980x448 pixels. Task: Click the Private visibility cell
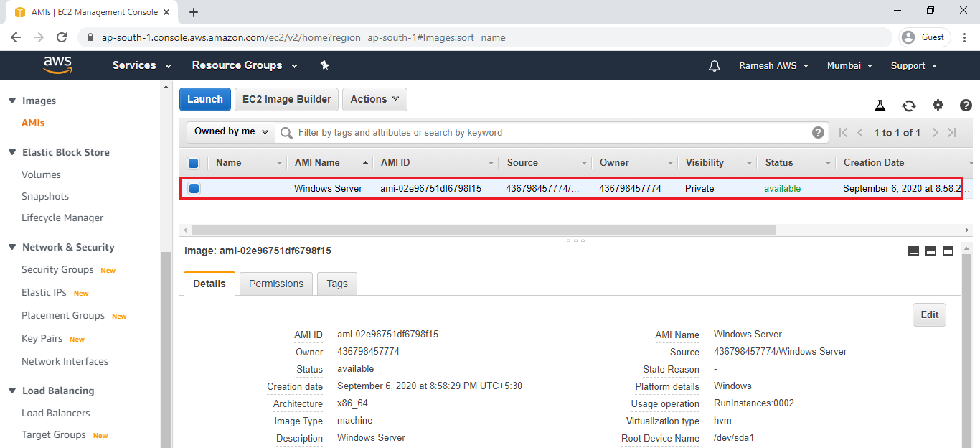coord(699,188)
